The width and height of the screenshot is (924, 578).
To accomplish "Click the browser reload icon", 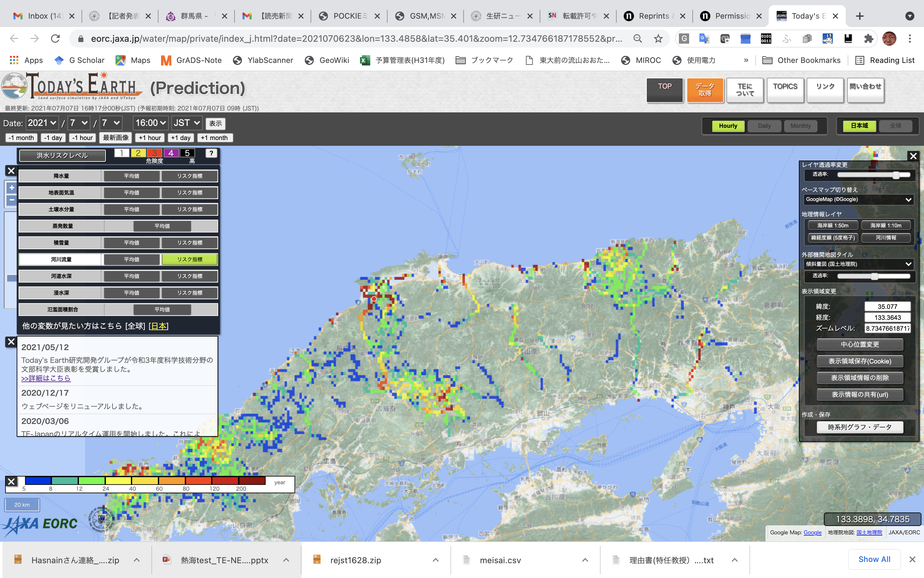I will [56, 38].
